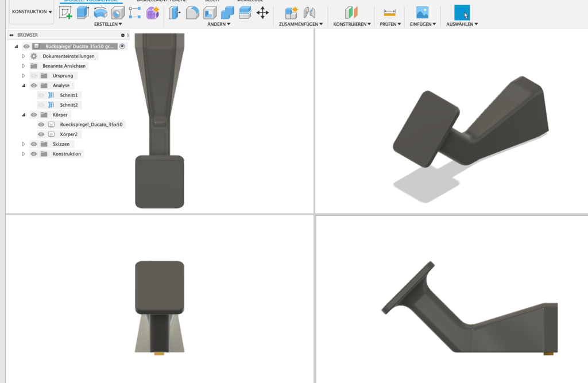Collapse the Körper folder
Image resolution: width=588 pixels, height=383 pixels.
[23, 115]
